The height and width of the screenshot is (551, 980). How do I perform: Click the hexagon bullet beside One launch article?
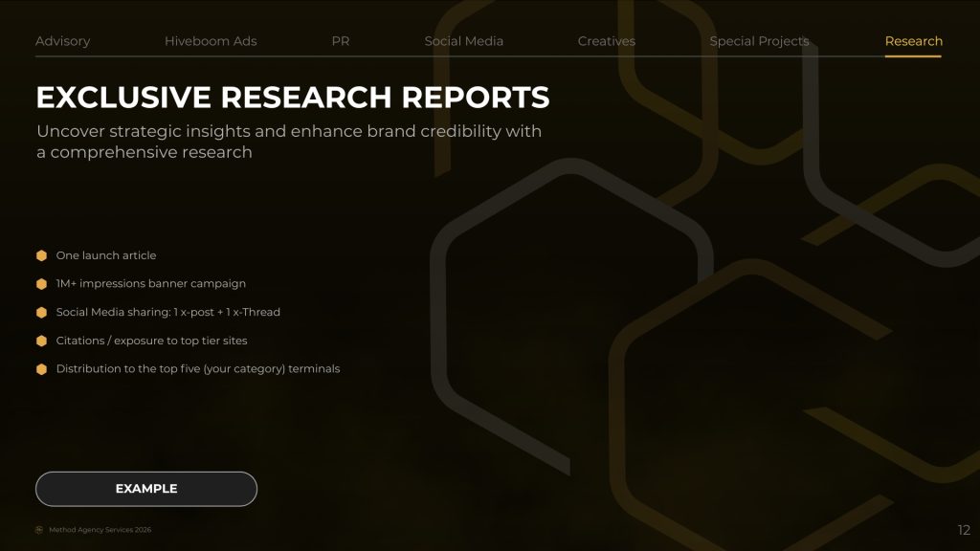41,255
